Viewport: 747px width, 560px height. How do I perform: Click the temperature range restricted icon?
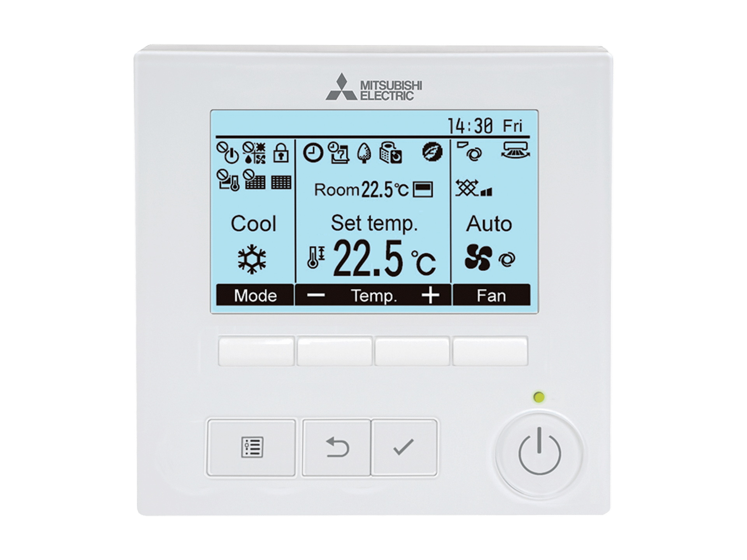(x=228, y=180)
